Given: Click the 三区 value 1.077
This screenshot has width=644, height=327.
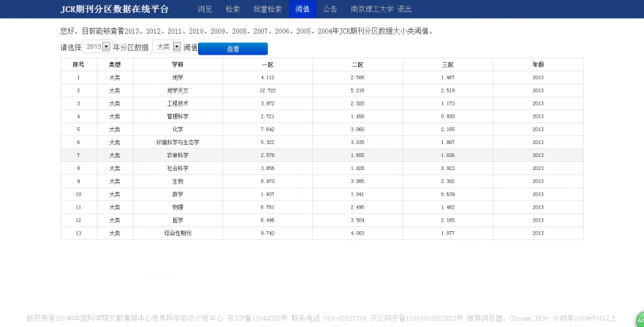Looking at the screenshot, I should click(x=448, y=234).
